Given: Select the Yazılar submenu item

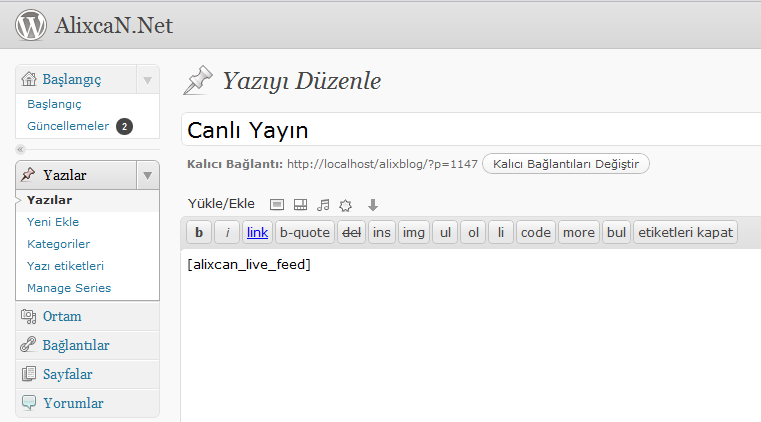Looking at the screenshot, I should tap(50, 200).
